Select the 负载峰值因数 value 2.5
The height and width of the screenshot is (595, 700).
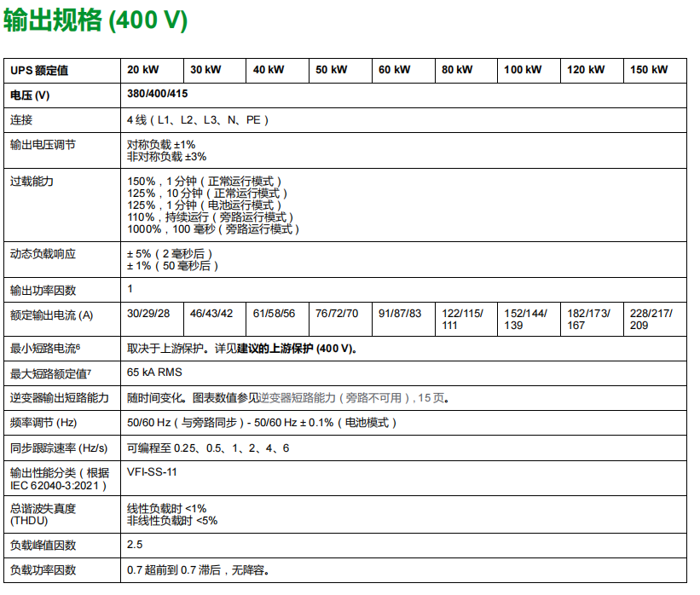click(135, 544)
